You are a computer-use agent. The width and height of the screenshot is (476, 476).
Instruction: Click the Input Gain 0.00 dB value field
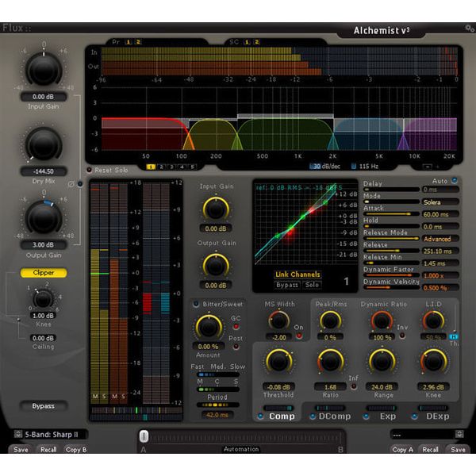pyautogui.click(x=44, y=95)
